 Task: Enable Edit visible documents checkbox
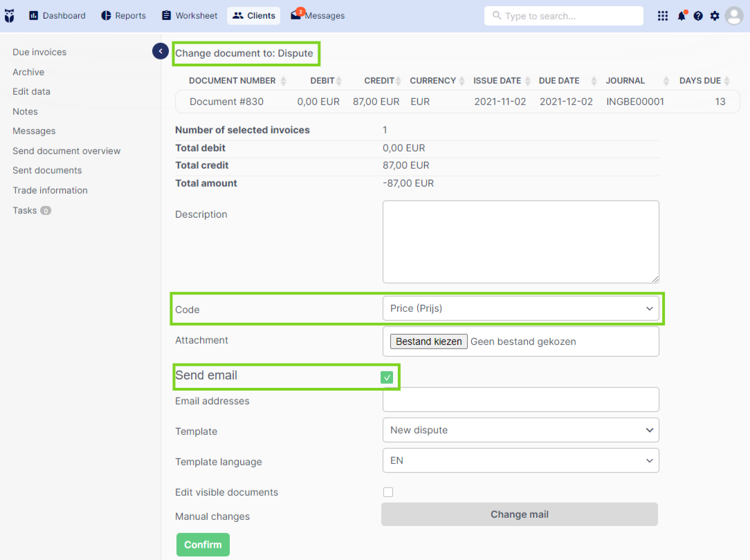388,492
